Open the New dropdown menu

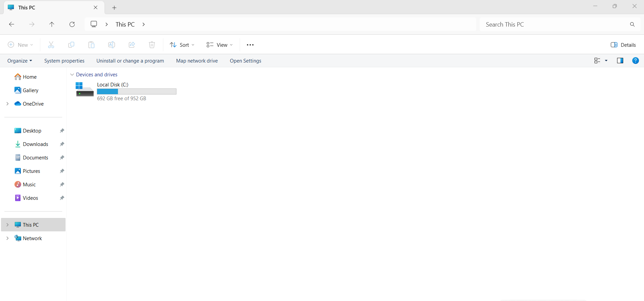pyautogui.click(x=21, y=45)
